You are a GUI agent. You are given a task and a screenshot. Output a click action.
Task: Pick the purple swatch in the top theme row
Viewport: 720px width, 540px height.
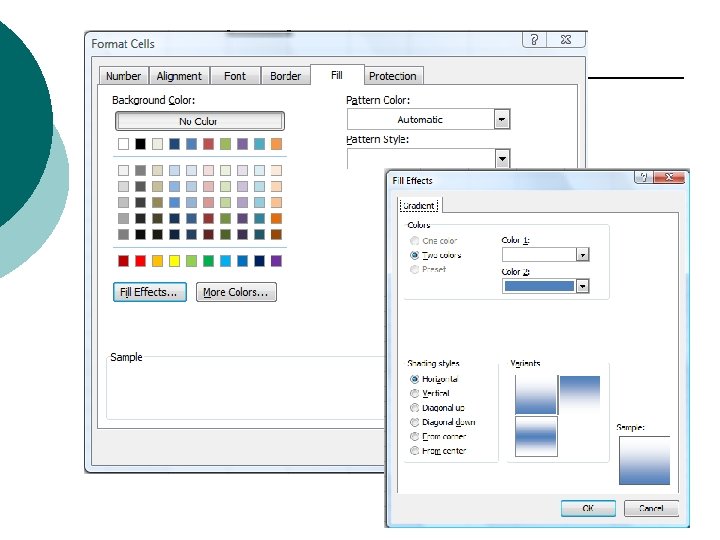click(x=242, y=144)
